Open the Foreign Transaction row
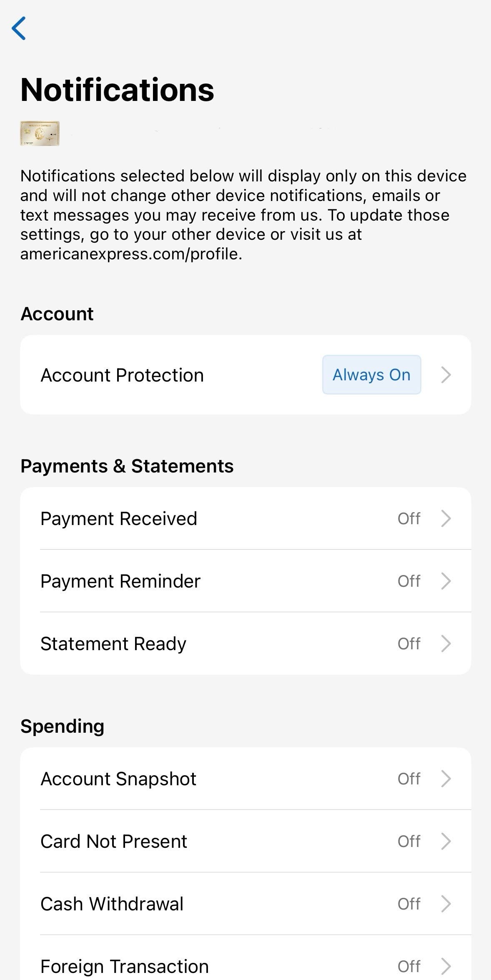Viewport: 491px width, 980px height. coord(125,966)
